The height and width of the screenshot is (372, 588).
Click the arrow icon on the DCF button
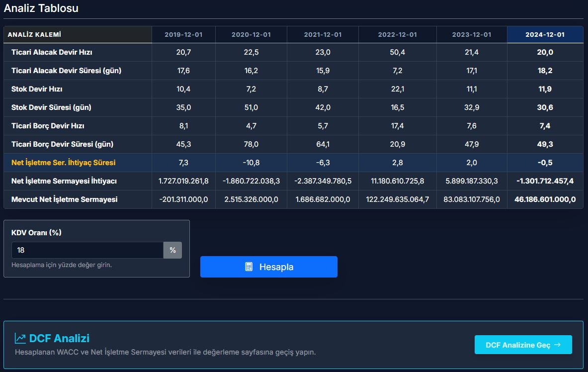(x=557, y=345)
